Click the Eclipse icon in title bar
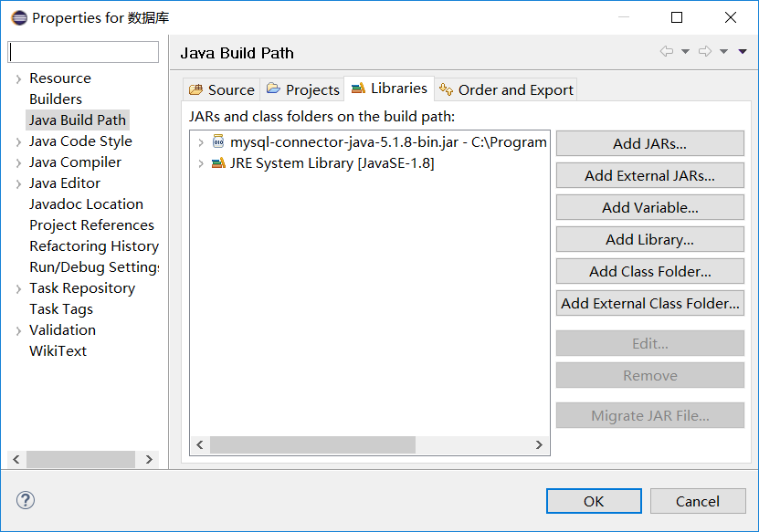The width and height of the screenshot is (759, 532). (x=19, y=18)
